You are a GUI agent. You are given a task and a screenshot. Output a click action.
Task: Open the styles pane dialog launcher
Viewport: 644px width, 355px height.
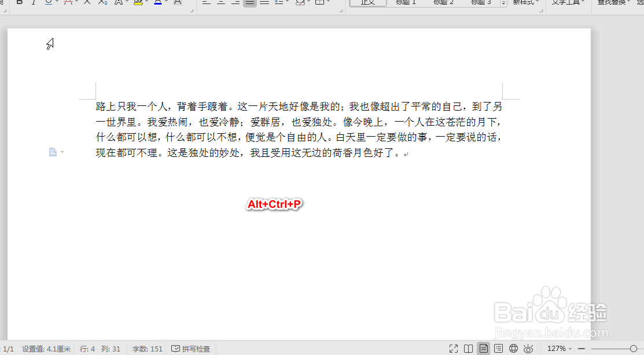click(x=542, y=10)
